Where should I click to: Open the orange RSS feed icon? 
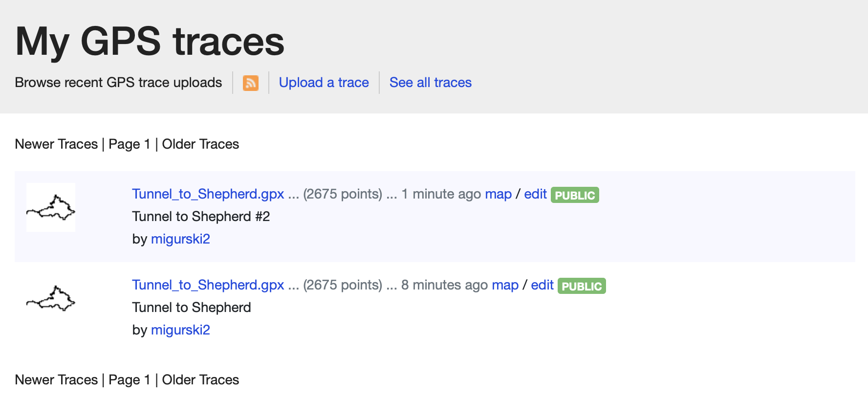(x=251, y=83)
